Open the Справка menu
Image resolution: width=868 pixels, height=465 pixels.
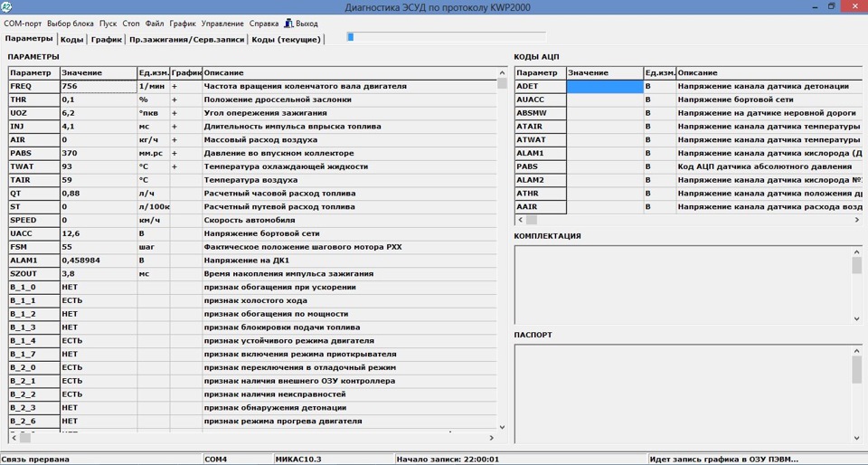point(264,24)
